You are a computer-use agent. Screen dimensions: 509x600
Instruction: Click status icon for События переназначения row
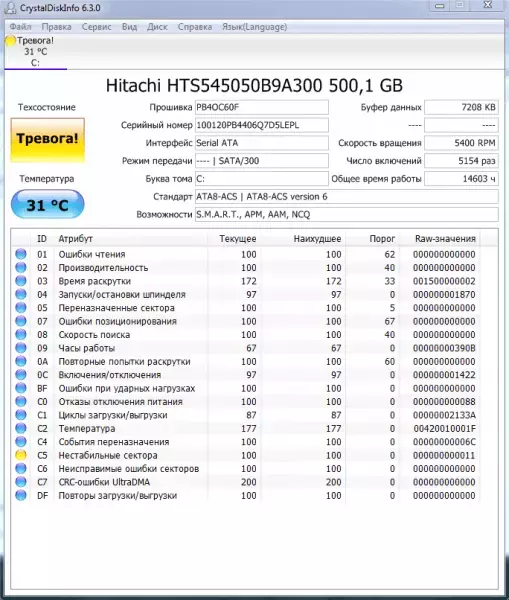click(21, 442)
